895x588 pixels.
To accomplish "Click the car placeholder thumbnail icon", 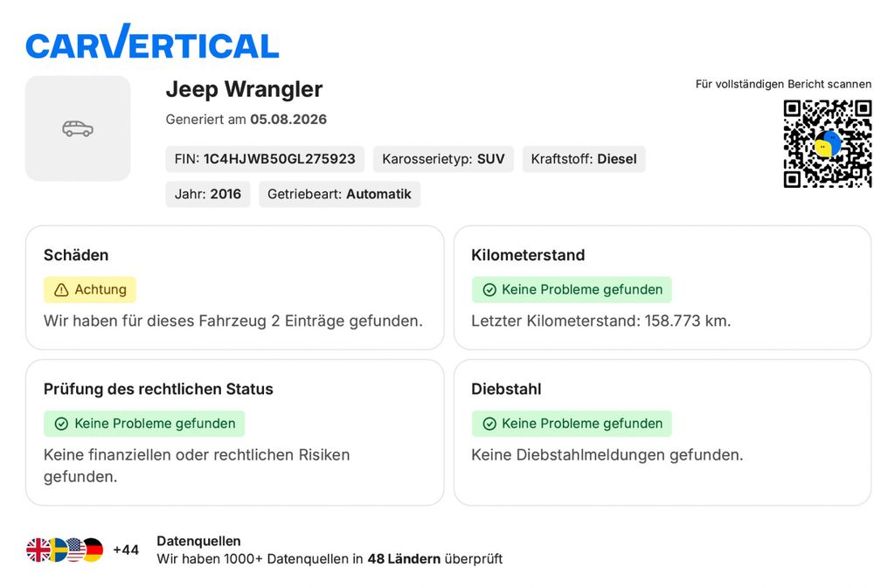I will [78, 129].
